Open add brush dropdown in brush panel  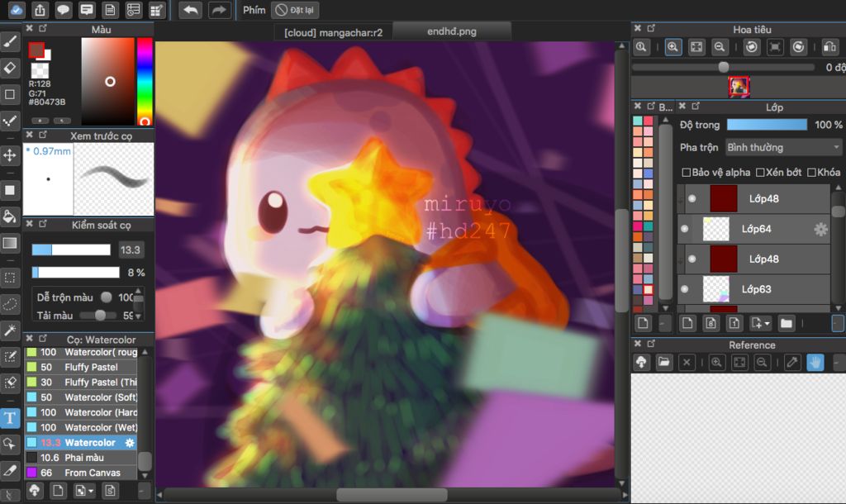(84, 490)
